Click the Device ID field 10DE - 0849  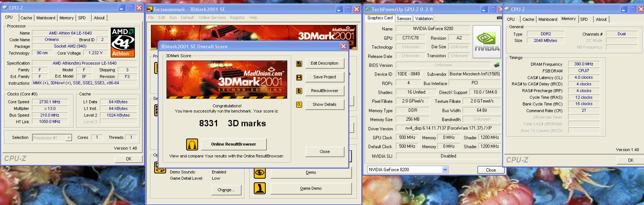pos(408,74)
